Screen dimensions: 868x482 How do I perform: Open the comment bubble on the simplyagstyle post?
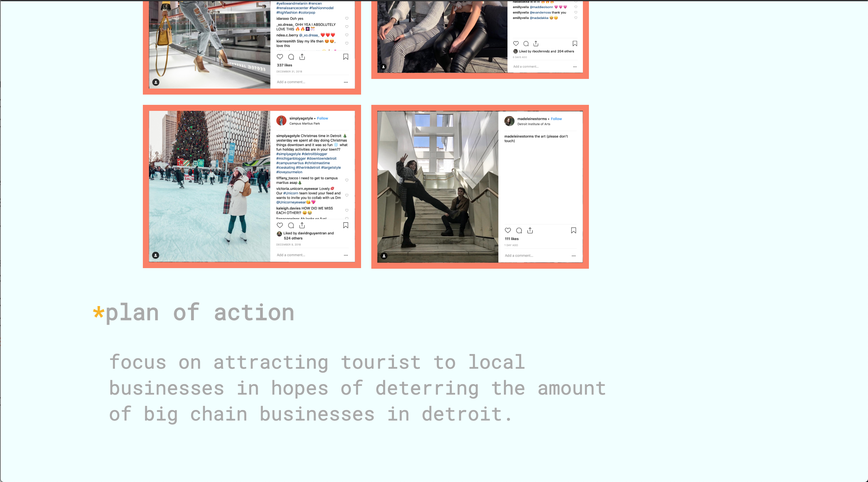(291, 225)
